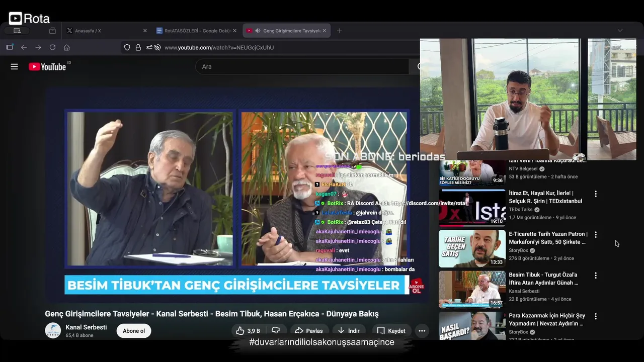Click the video title heading below player

[x=211, y=314]
